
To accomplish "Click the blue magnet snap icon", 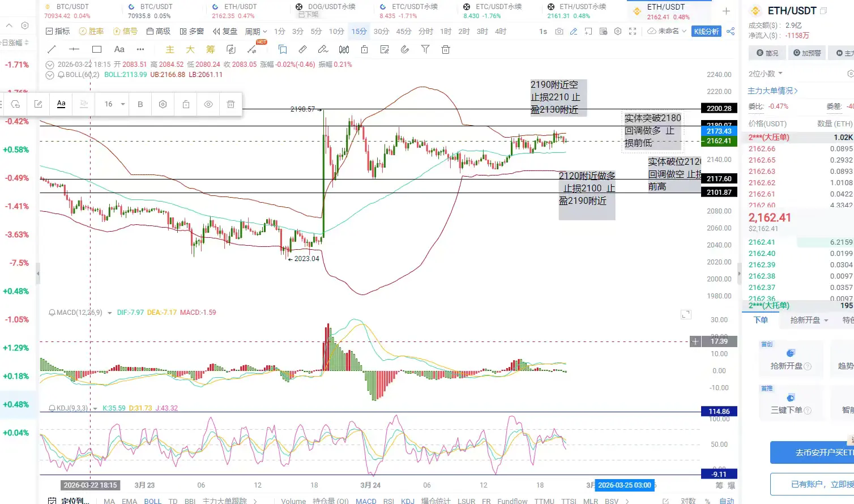I will click(283, 49).
